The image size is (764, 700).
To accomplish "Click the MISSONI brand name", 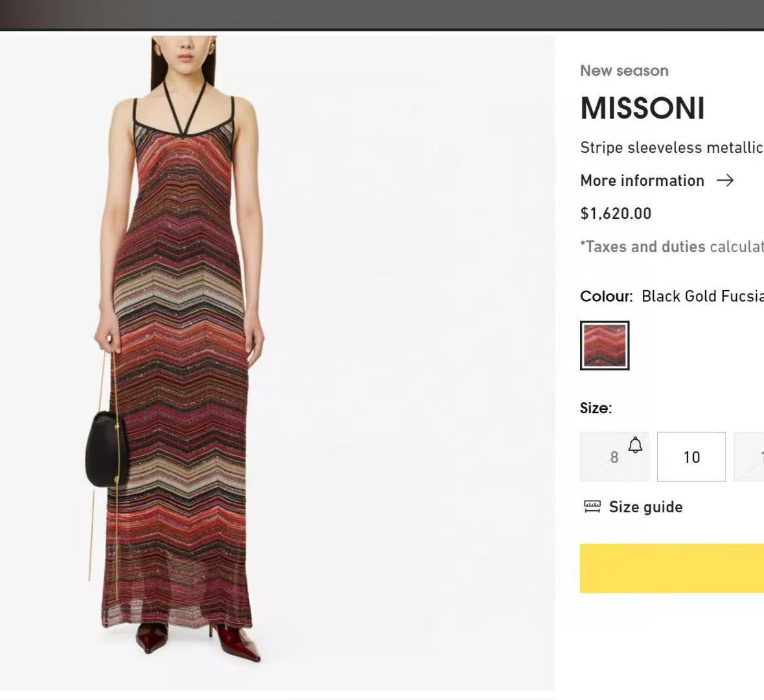I will tap(642, 108).
